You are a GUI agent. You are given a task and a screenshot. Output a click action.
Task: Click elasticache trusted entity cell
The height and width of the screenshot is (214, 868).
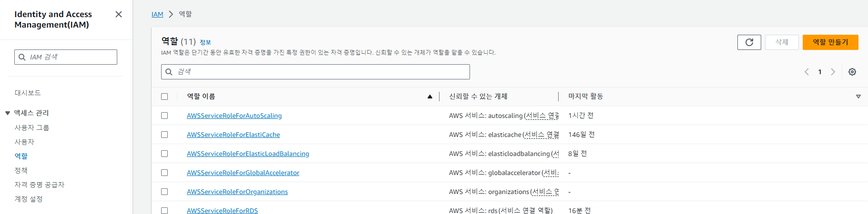click(504, 135)
